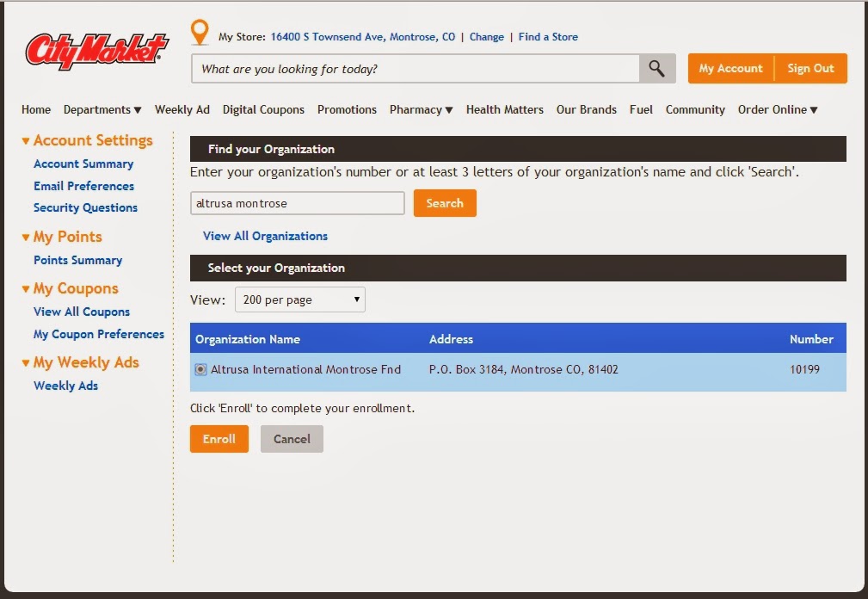
Task: Collapse the My Weekly Ads section
Action: (80, 362)
